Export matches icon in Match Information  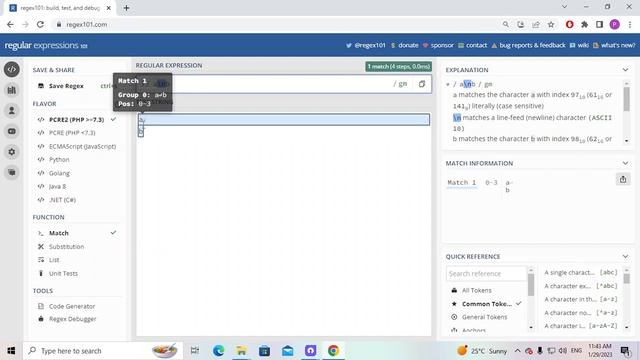tap(623, 179)
